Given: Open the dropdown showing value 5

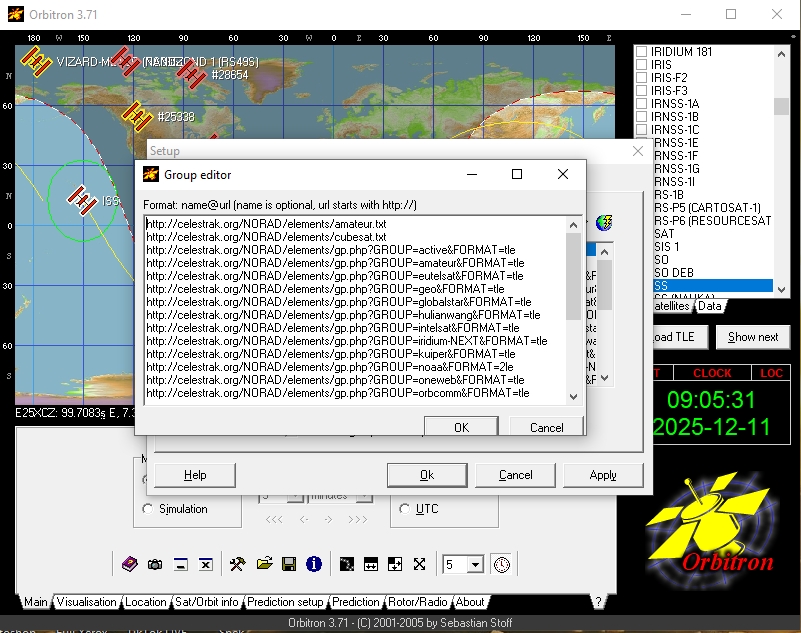Looking at the screenshot, I should tap(475, 565).
